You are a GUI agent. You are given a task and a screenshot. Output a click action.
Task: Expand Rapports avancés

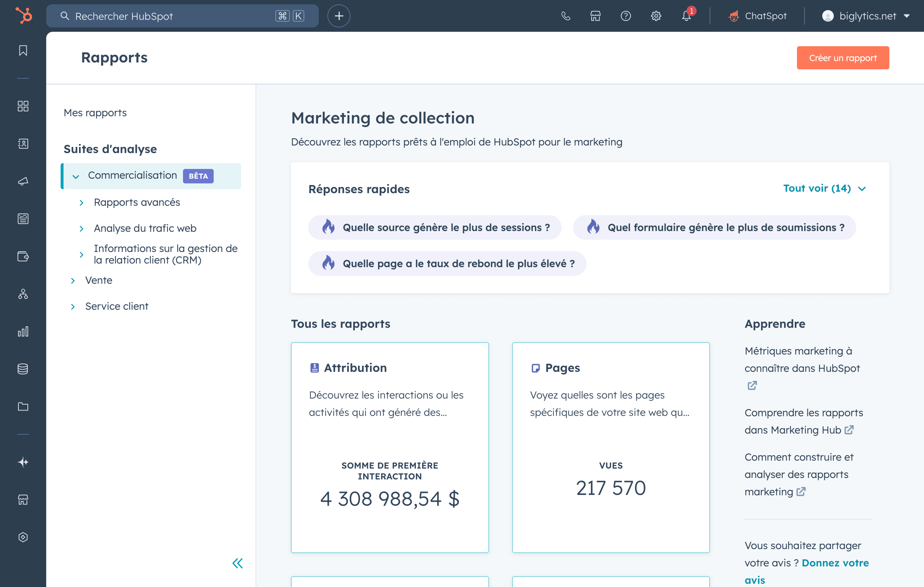[x=81, y=203]
